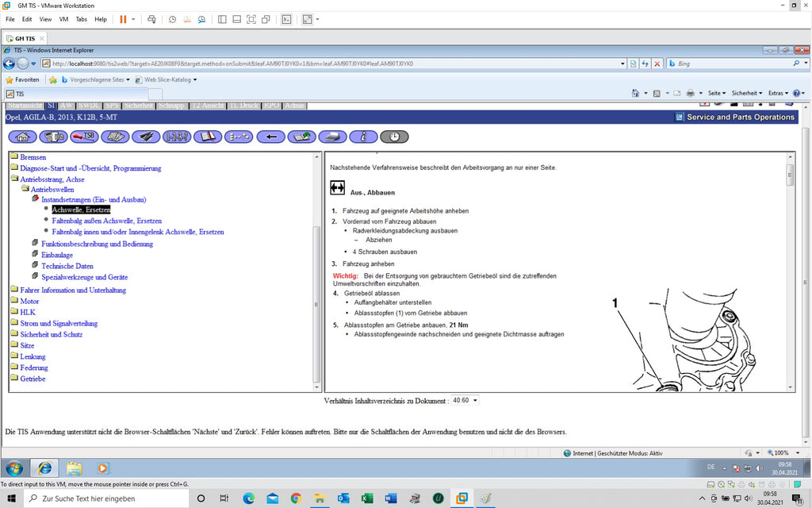Open Faltenbalg außen Achswelle, Ersetzen link
The width and height of the screenshot is (812, 508).
107,221
